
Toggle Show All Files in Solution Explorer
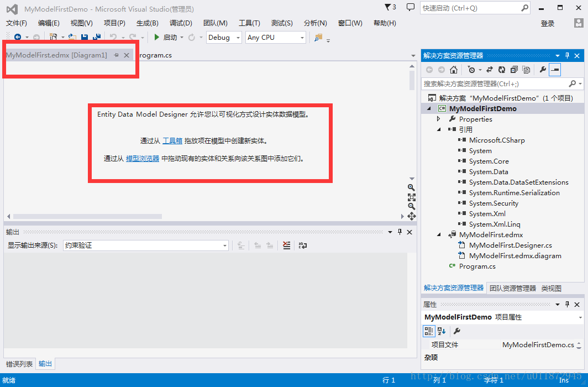[x=527, y=70]
